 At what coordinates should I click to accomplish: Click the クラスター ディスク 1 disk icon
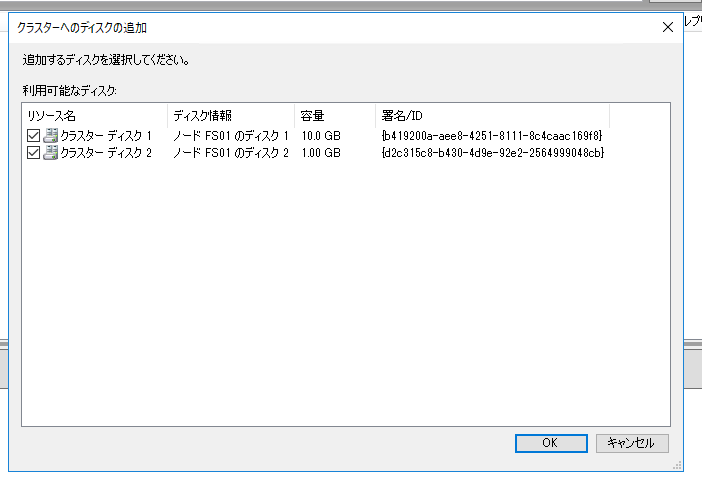point(51,136)
